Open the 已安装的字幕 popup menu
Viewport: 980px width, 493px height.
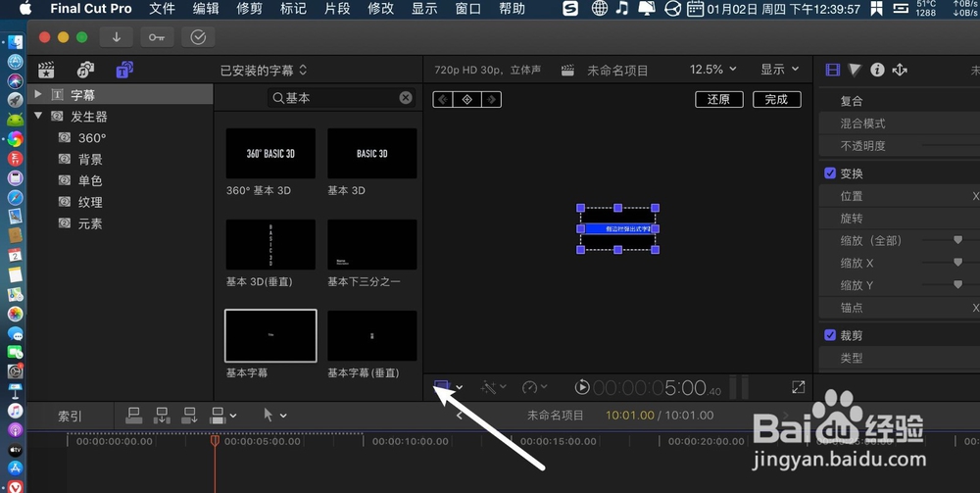point(263,71)
